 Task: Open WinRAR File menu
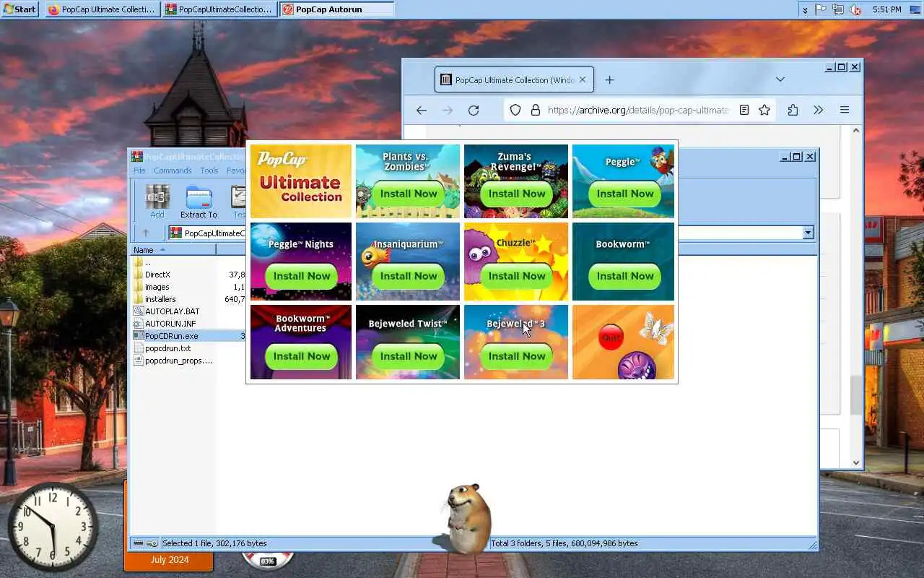coord(139,171)
